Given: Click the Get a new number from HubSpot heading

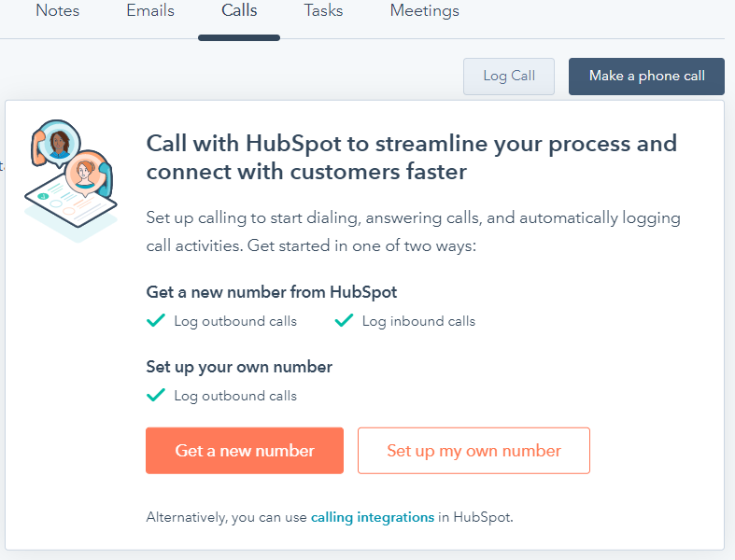Looking at the screenshot, I should click(272, 292).
